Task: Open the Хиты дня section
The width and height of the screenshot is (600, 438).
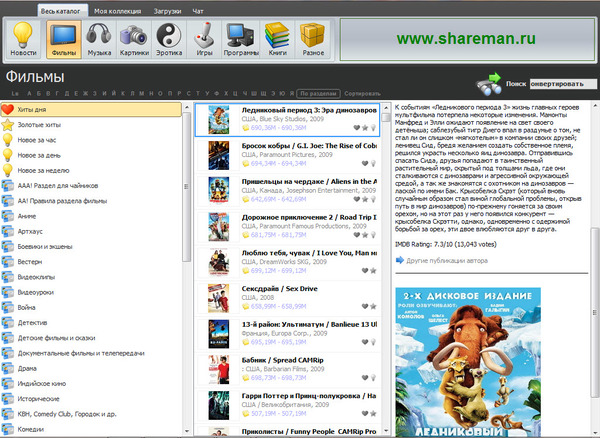Action: (x=91, y=109)
